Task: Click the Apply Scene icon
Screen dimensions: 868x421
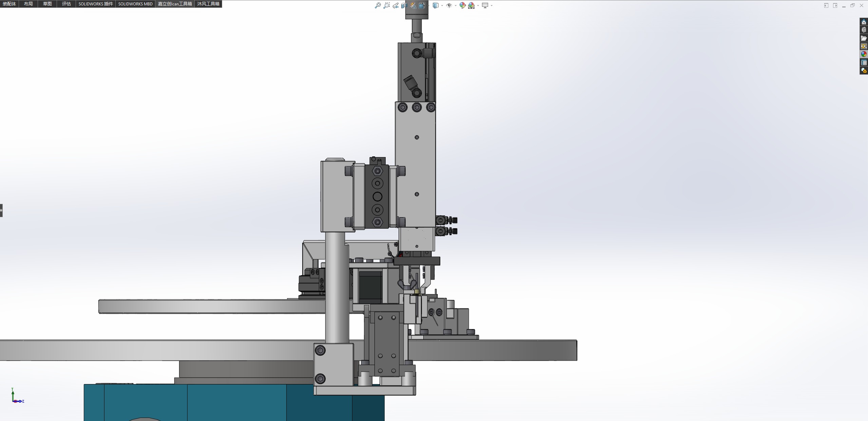Action: click(x=471, y=5)
